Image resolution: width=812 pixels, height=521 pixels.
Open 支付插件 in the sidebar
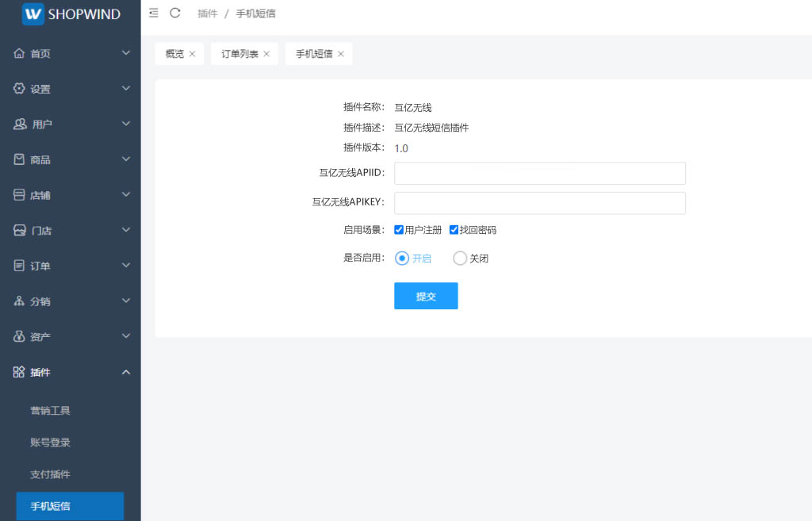click(51, 474)
